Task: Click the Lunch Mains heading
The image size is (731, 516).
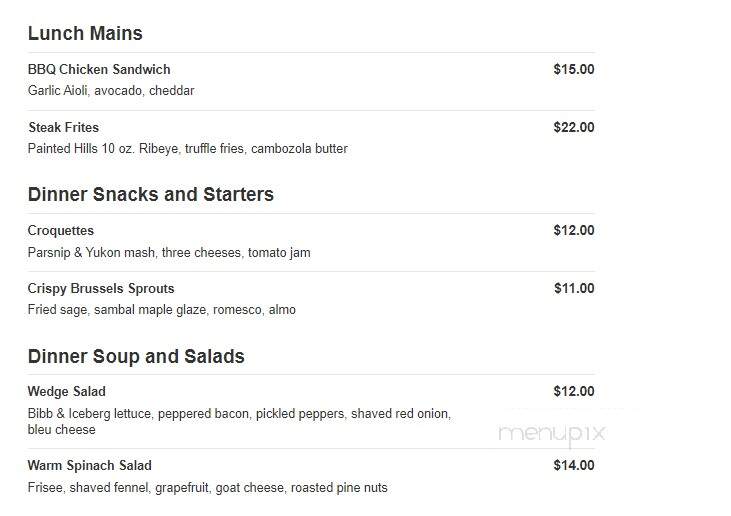Action: point(85,34)
